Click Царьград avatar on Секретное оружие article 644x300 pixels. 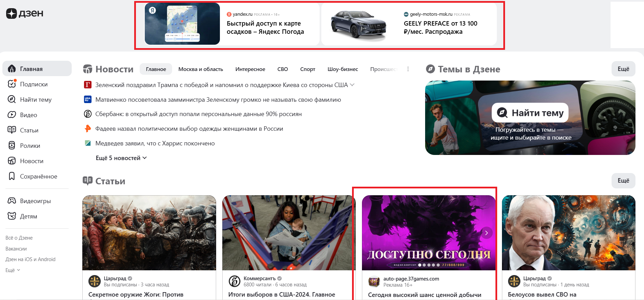95,281
